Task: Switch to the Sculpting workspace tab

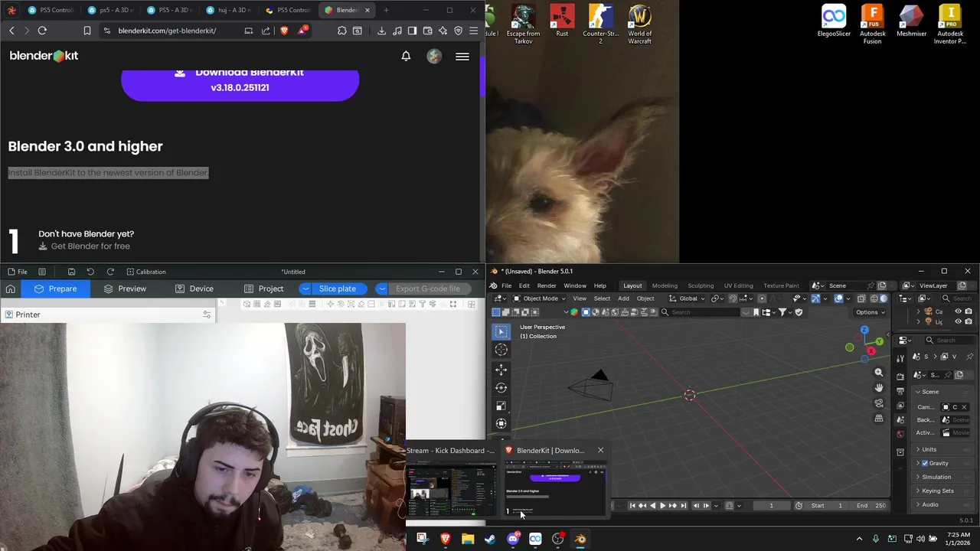Action: coord(701,285)
